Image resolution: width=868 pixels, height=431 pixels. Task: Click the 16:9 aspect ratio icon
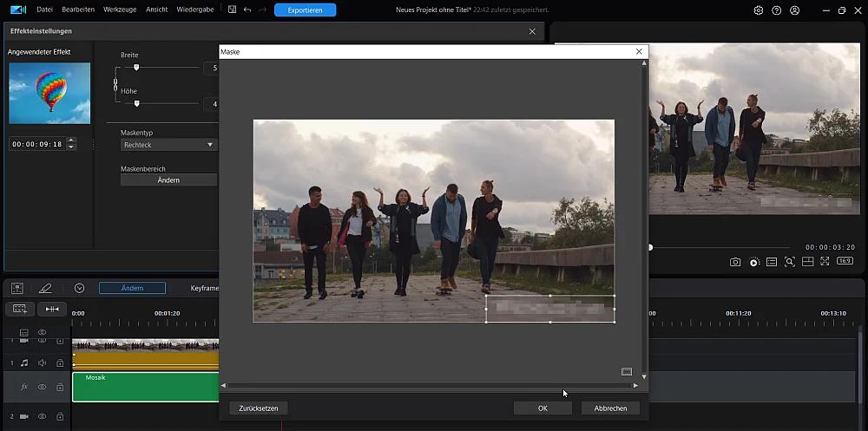click(x=844, y=262)
